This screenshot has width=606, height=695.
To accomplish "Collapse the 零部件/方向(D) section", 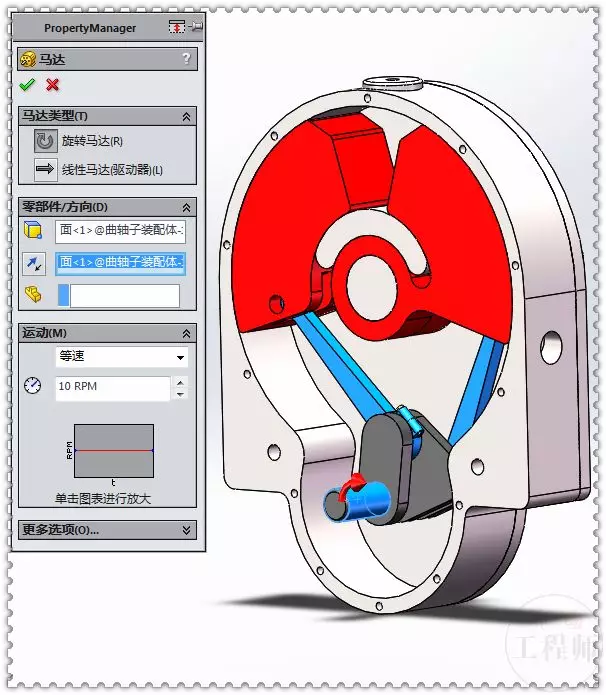I will click(x=186, y=207).
